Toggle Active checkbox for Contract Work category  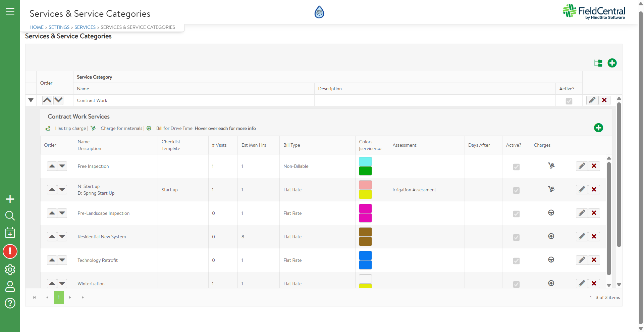point(569,101)
